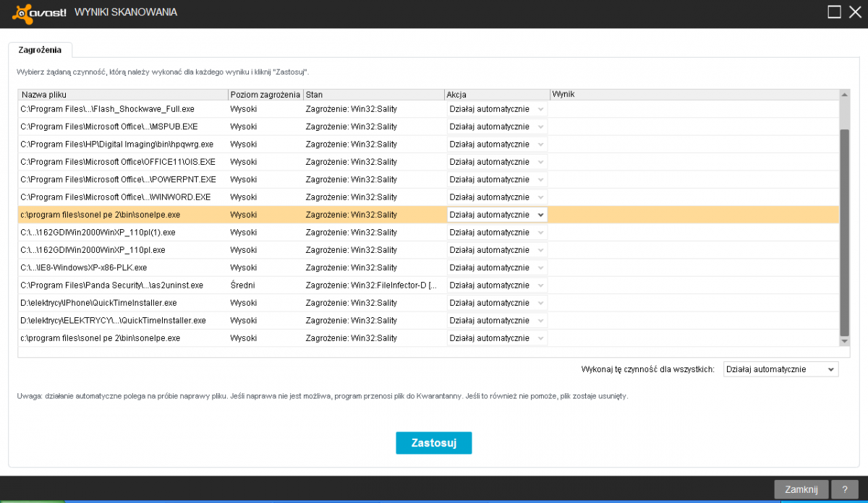
Task: Click the scrollbar up arrow
Action: pos(844,95)
